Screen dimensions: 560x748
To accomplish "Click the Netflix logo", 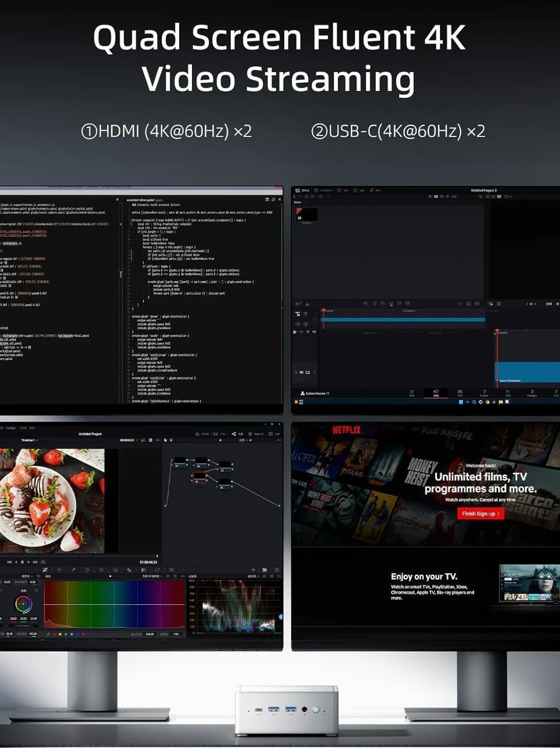I will pyautogui.click(x=347, y=430).
